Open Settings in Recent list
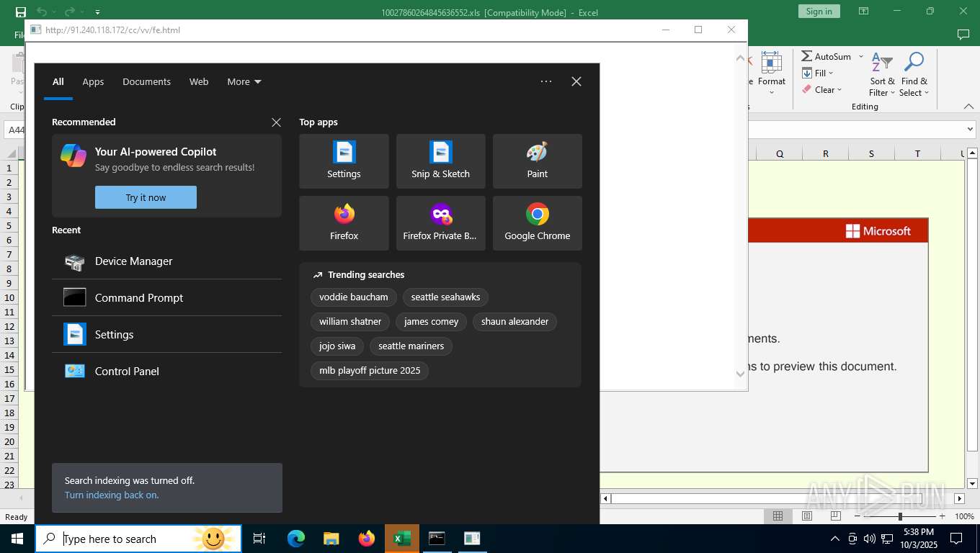The image size is (980, 553). tap(166, 335)
